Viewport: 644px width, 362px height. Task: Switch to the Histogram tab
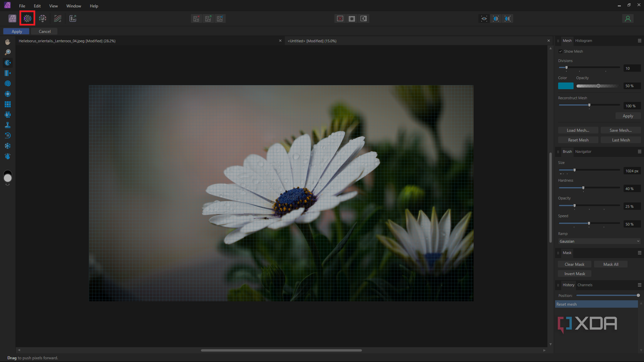[x=583, y=41]
